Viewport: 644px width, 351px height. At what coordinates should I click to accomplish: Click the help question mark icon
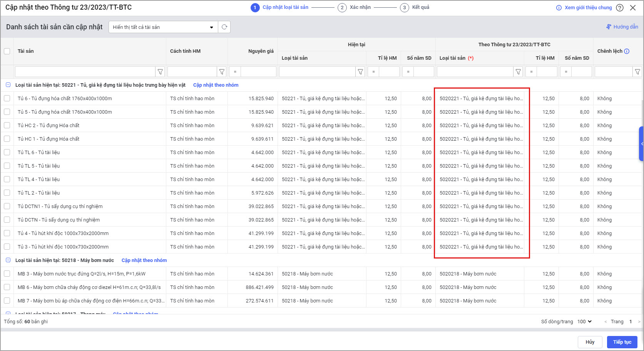[620, 8]
